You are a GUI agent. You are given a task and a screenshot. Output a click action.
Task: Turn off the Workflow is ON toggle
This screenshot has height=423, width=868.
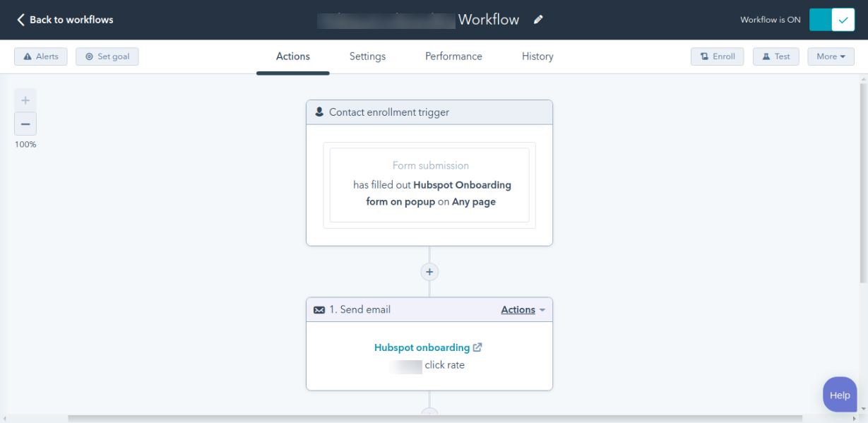[x=832, y=20]
